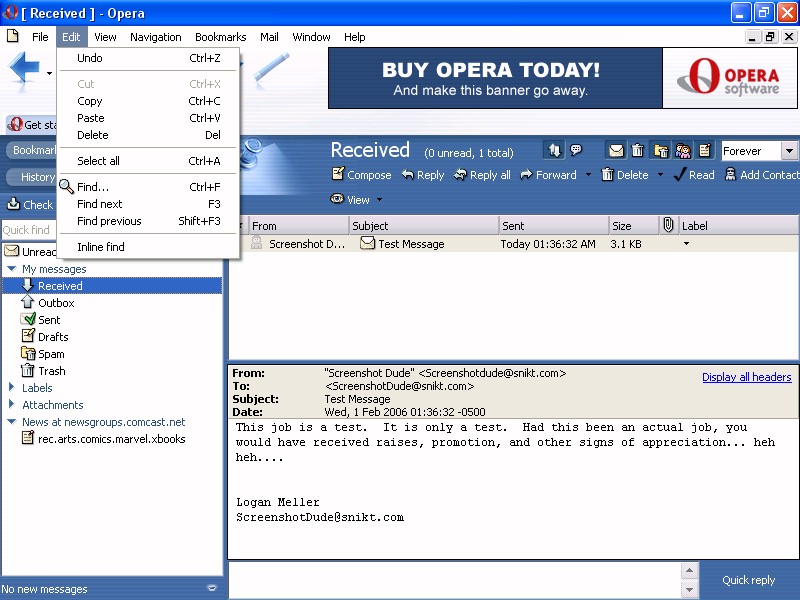Open the Help menu
The width and height of the screenshot is (800, 600).
click(x=354, y=37)
